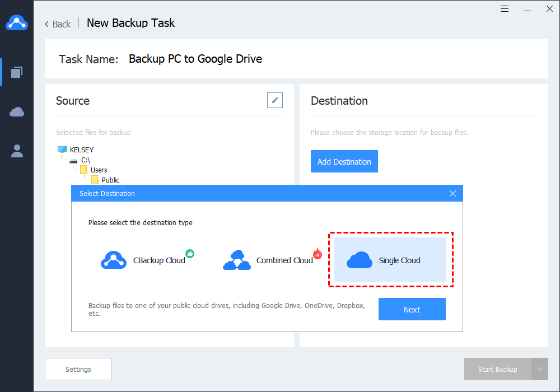The width and height of the screenshot is (560, 392).
Task: Click the green thumbs-up badge
Action: point(190,254)
